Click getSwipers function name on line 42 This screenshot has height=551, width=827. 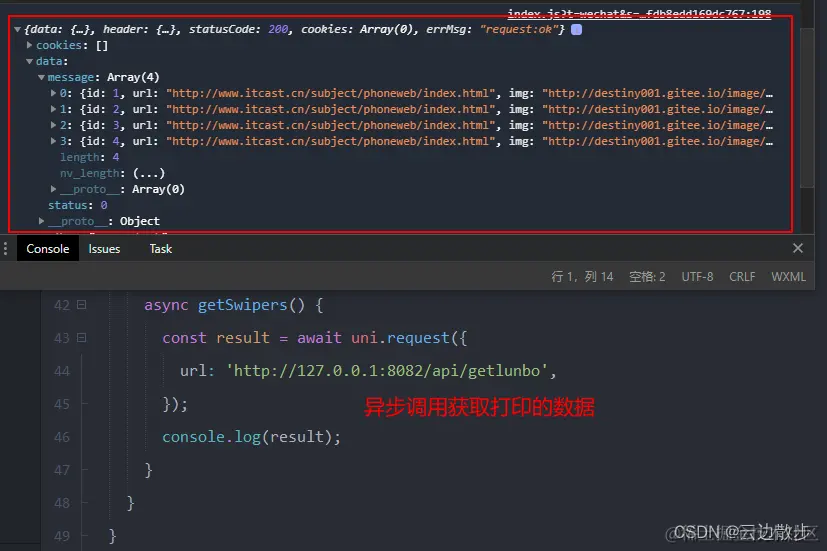point(242,305)
